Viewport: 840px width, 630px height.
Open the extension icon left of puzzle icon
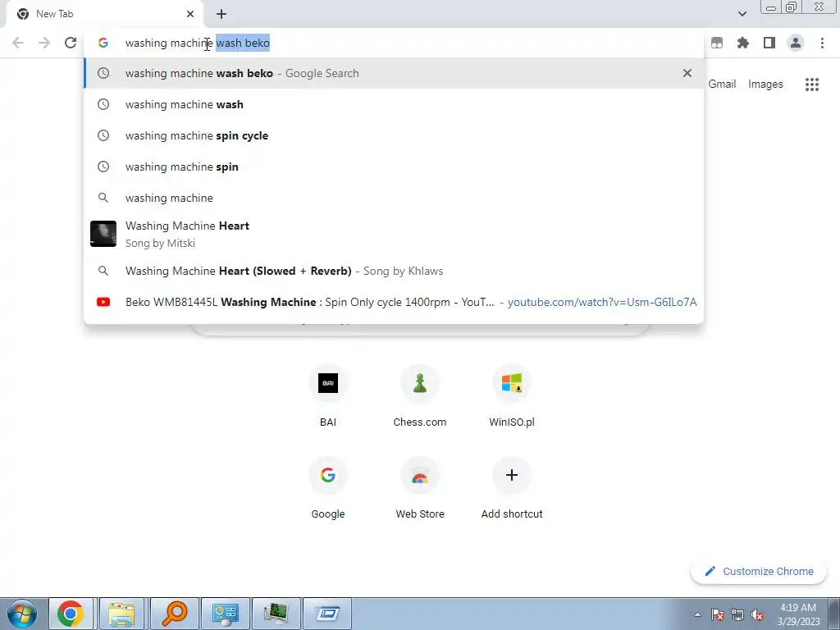[x=717, y=43]
